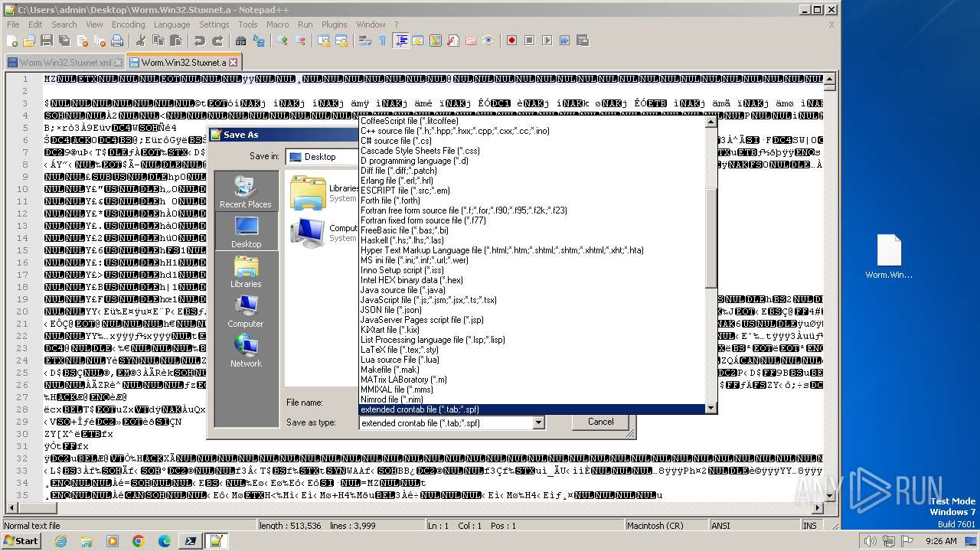This screenshot has height=551, width=980.
Task: Click the Save Recorded Macro icon
Action: pyautogui.click(x=583, y=41)
